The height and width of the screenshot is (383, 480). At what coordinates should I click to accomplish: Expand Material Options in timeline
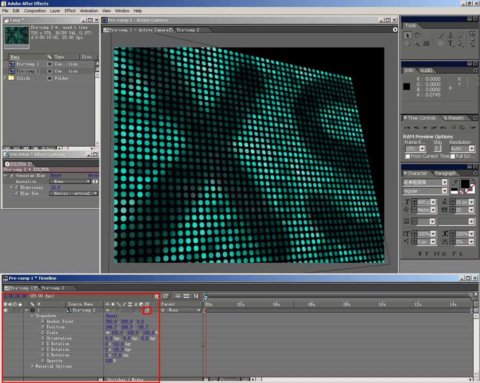32,366
